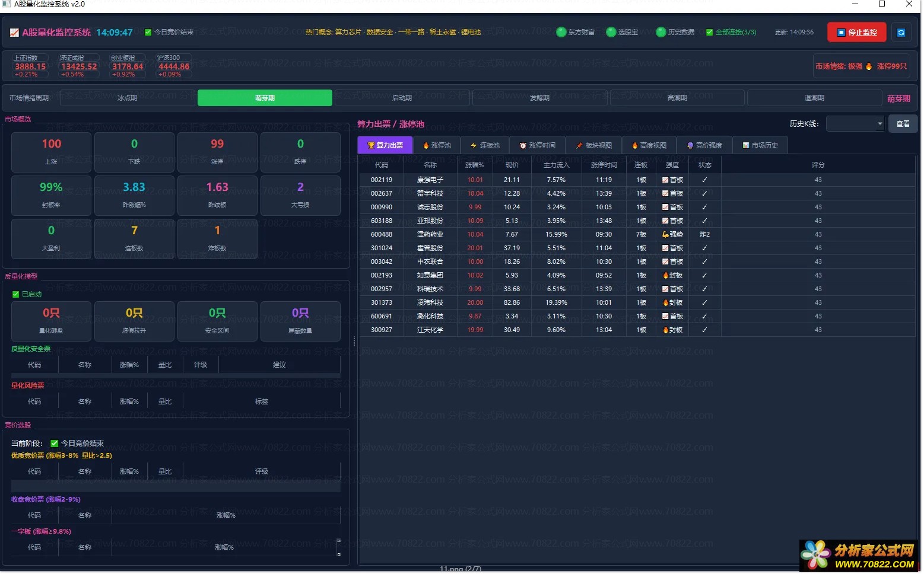The height and width of the screenshot is (574, 924).
Task: Select the 启动期 sentiment stage
Action: [402, 98]
